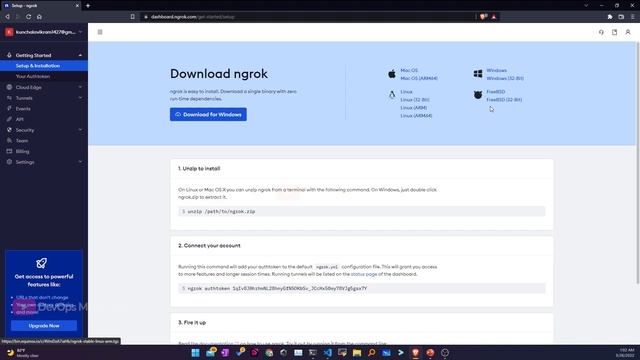Download the FreeBSD (32-Bit) build
640x360 pixels.
click(504, 100)
